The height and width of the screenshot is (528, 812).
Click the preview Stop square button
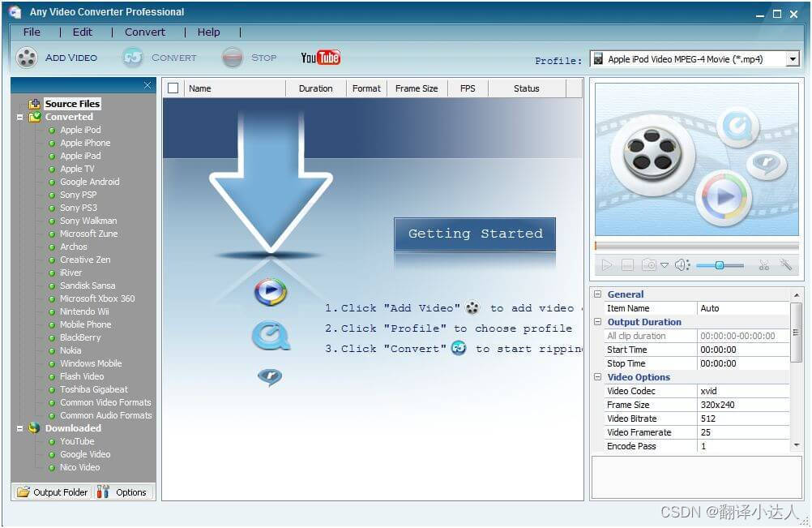coord(627,265)
